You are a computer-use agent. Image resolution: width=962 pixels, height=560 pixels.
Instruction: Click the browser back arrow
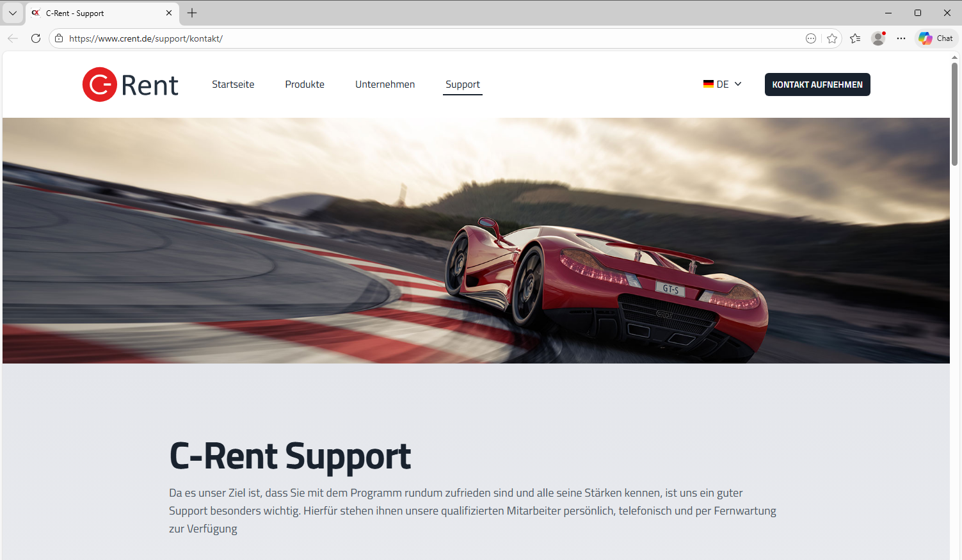pyautogui.click(x=13, y=38)
